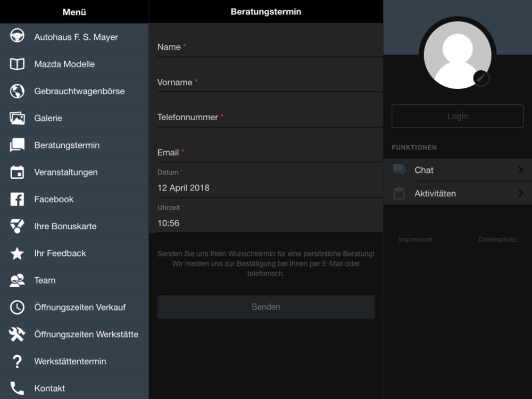Select Facebook menu entry text
This screenshot has height=399, width=532.
coord(54,199)
